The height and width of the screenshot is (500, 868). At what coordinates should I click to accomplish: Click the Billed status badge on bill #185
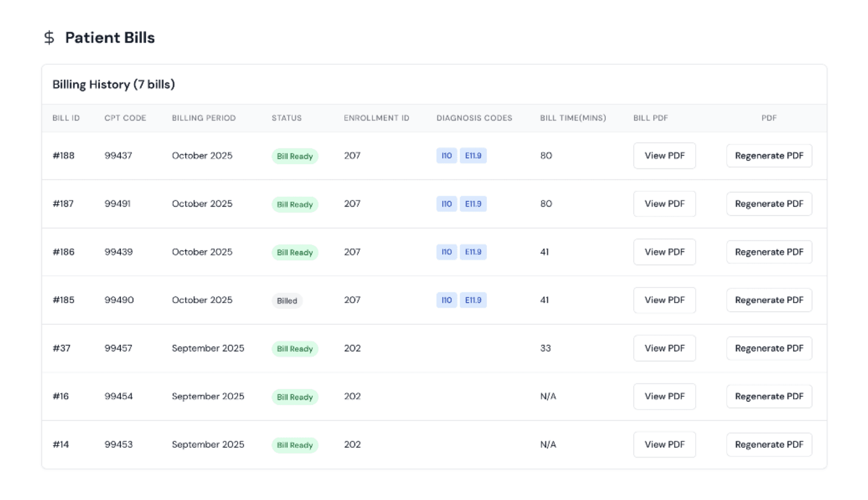pyautogui.click(x=287, y=301)
